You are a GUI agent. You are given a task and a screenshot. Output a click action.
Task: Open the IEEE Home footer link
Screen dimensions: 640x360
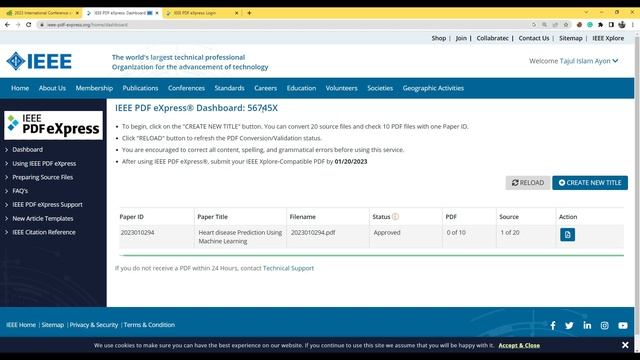[21, 325]
